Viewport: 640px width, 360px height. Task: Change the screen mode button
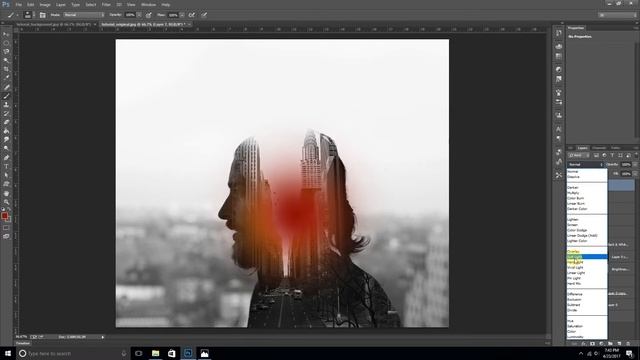(6, 236)
